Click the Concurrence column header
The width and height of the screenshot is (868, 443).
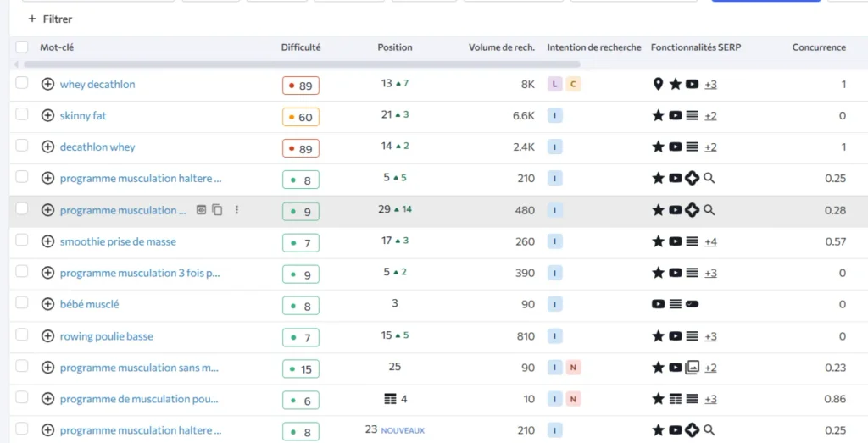(819, 47)
